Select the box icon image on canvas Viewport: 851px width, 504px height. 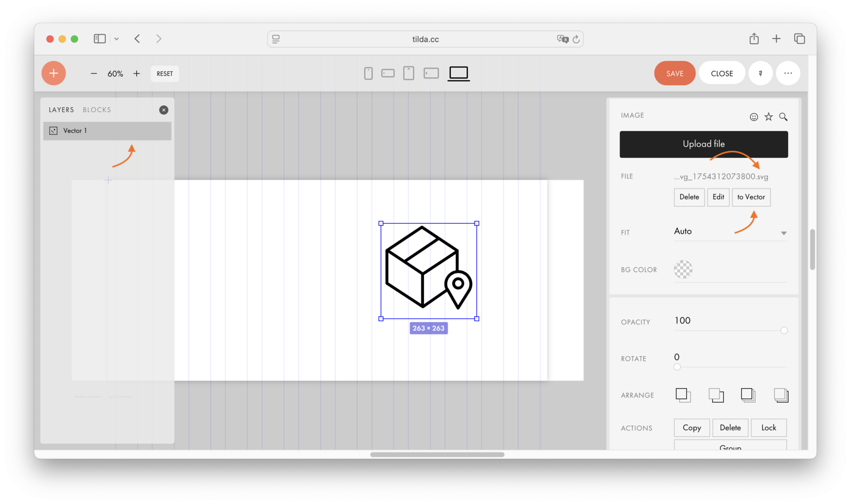click(x=429, y=270)
